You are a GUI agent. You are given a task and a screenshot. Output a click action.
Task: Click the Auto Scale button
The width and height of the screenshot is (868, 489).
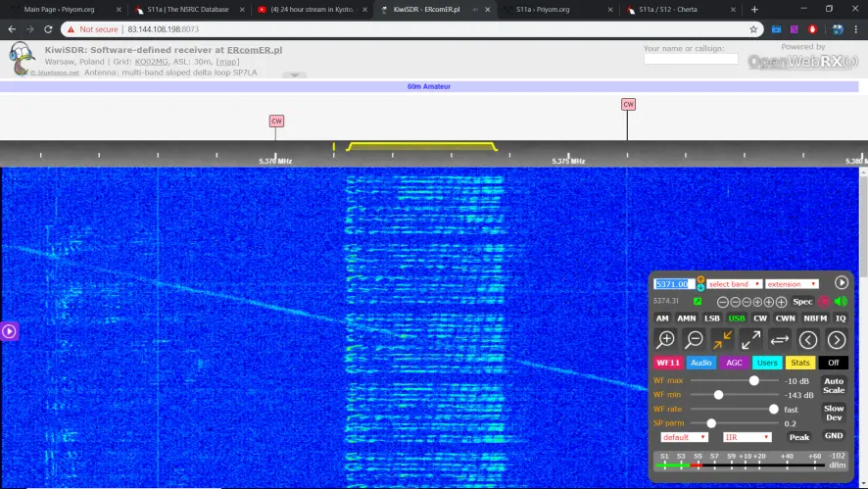[833, 385]
